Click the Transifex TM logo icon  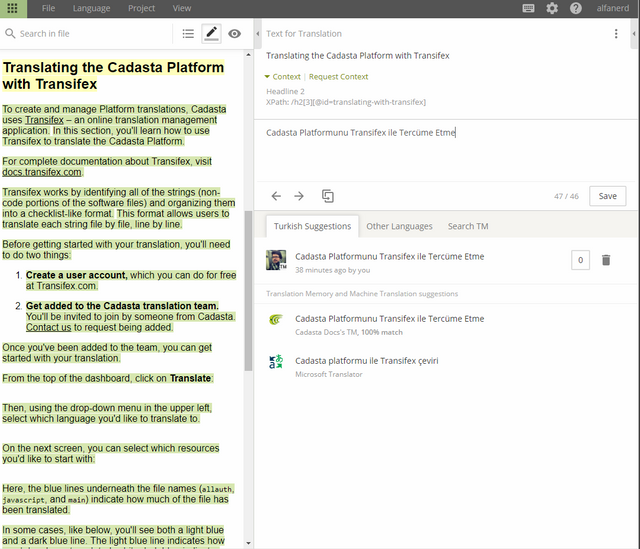click(x=276, y=320)
